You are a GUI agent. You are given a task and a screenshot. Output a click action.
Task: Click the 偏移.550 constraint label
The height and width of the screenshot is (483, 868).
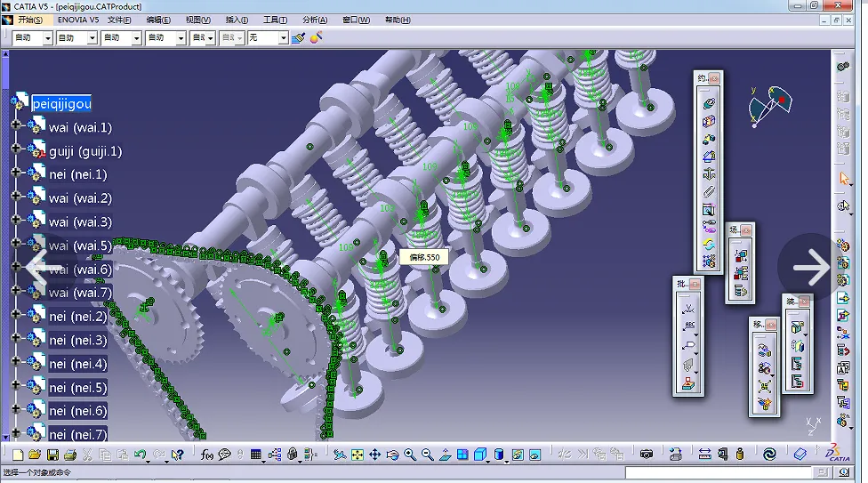click(424, 258)
